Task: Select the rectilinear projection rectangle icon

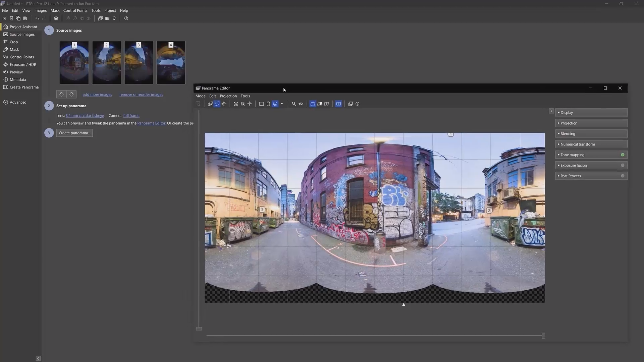Action: [x=261, y=104]
